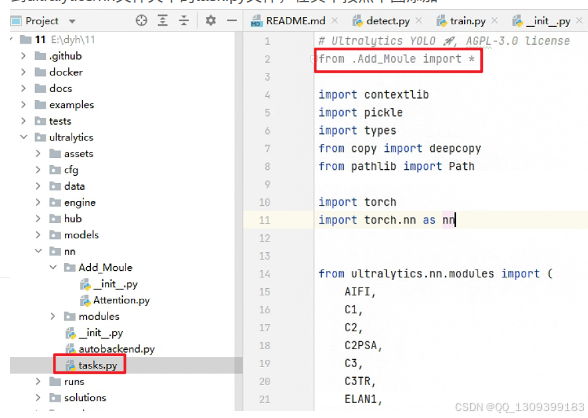Click the Project panel vertical scrollbar
The image size is (588, 418).
(238, 221)
